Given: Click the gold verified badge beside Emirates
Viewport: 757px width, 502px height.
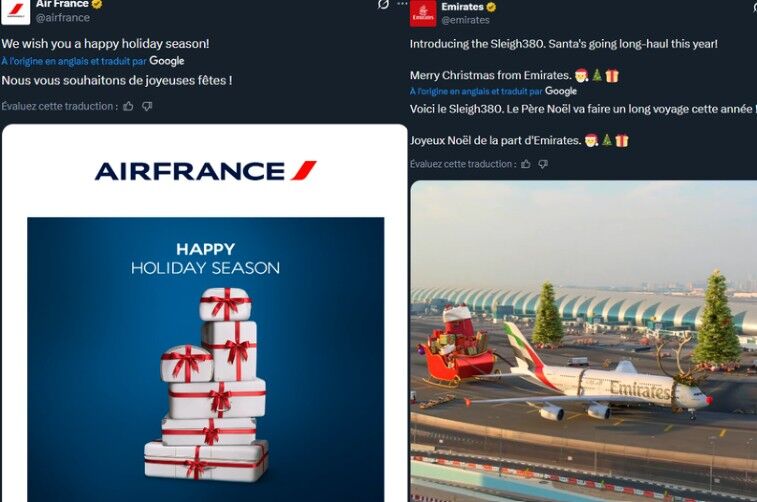Looking at the screenshot, I should pyautogui.click(x=491, y=7).
